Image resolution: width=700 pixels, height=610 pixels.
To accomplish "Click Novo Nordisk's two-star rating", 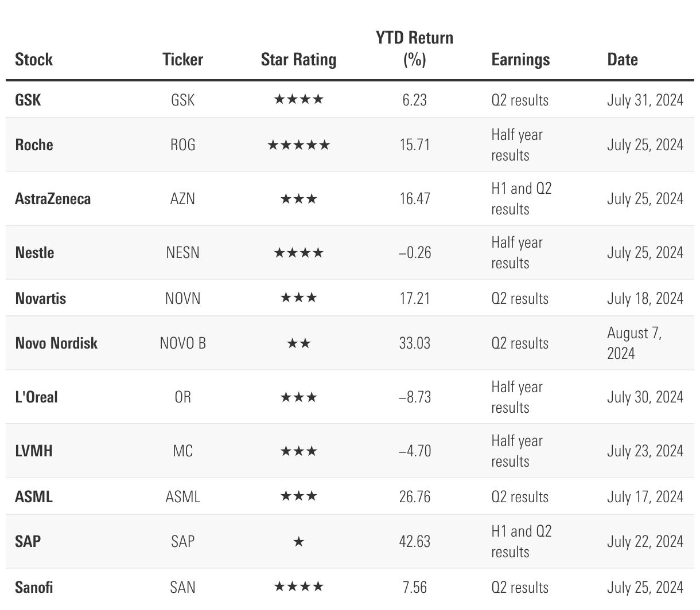I will tap(298, 343).
